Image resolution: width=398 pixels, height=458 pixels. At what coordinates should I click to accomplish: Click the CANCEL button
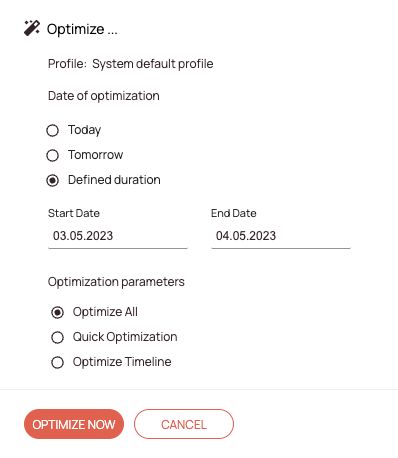[x=184, y=424]
